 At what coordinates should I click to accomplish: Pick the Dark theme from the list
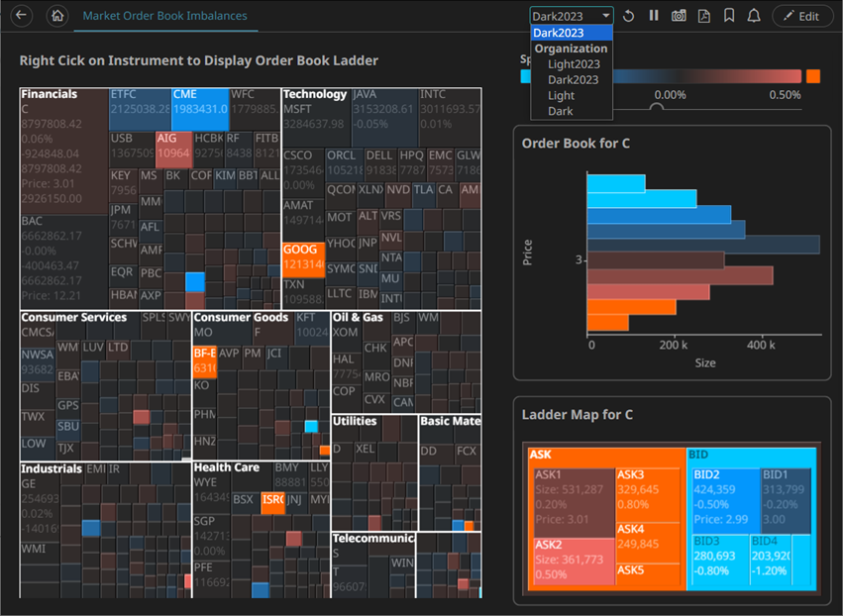[560, 112]
